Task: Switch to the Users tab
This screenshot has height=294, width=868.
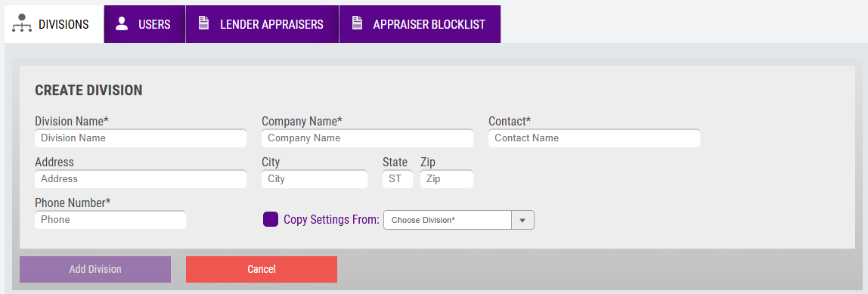Action: pos(144,24)
